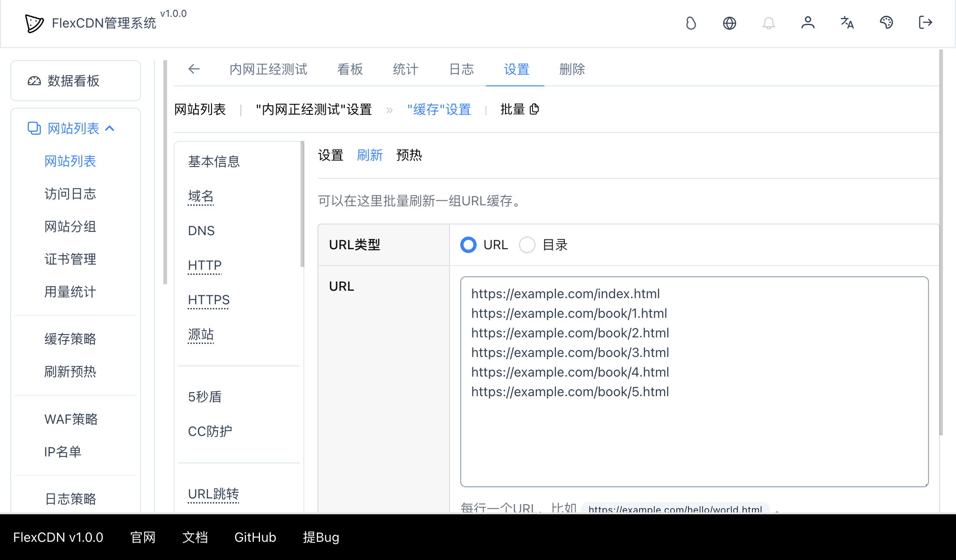Log out via the logout icon
956x560 pixels.
tap(925, 23)
